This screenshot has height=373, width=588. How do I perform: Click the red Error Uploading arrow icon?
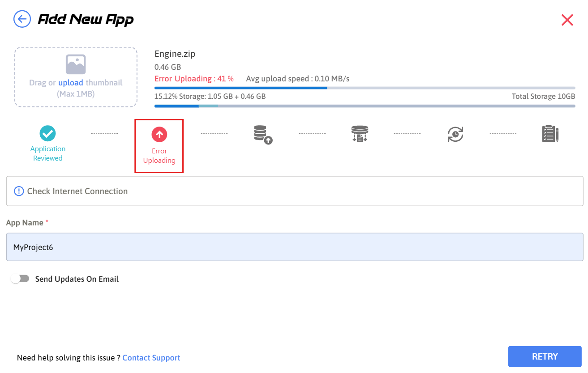click(159, 134)
